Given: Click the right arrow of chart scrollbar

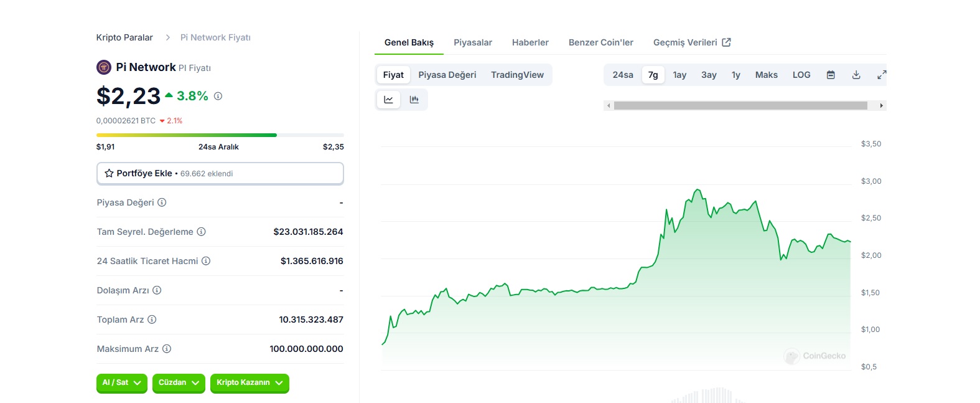Looking at the screenshot, I should [x=882, y=106].
